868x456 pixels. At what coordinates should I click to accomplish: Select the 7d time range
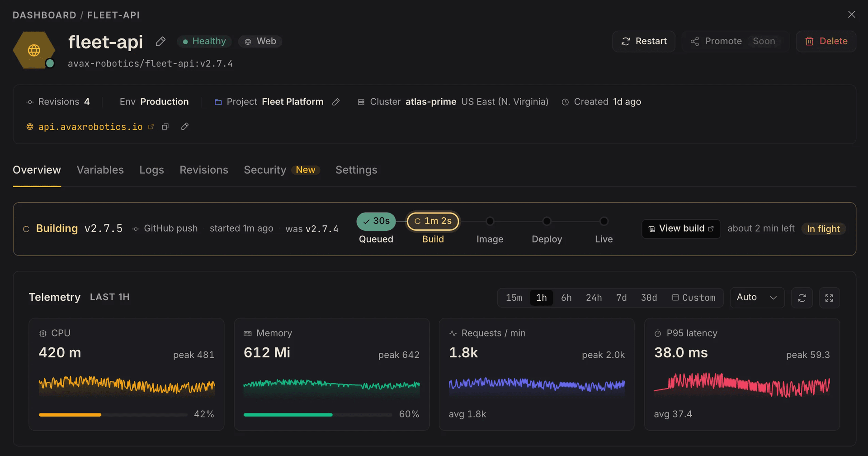622,298
